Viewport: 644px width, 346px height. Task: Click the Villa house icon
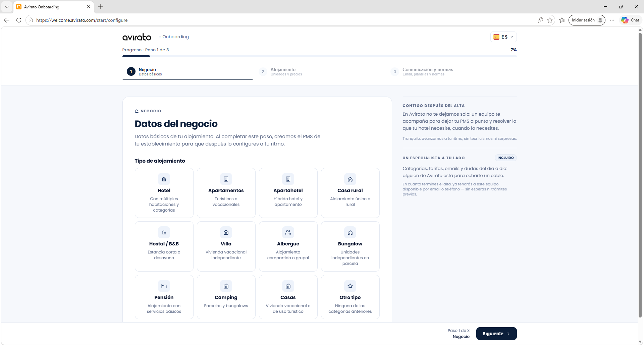[226, 232]
